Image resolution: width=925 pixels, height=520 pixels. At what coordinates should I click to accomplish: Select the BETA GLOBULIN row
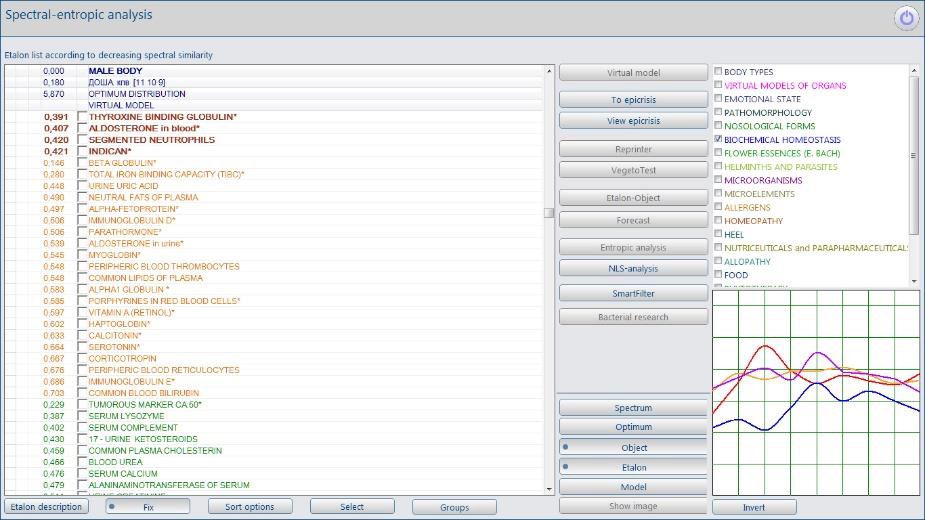pos(274,163)
